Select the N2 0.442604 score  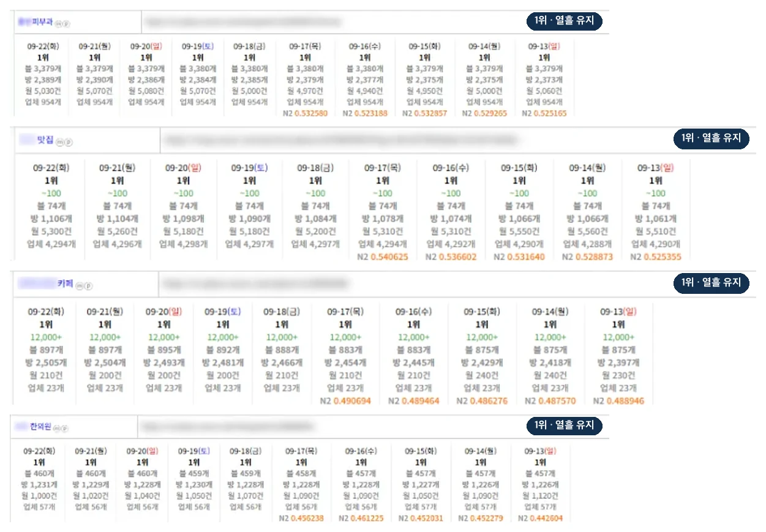click(541, 519)
